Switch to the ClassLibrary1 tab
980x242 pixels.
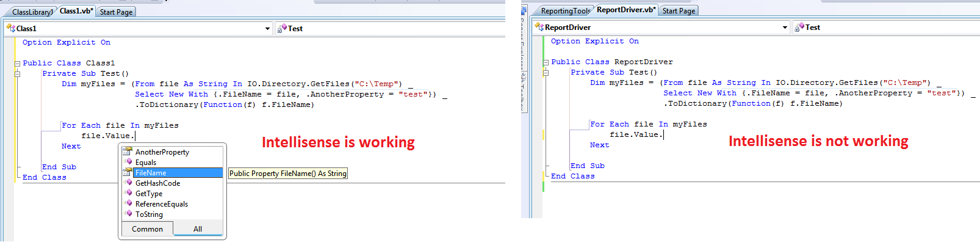tap(32, 12)
